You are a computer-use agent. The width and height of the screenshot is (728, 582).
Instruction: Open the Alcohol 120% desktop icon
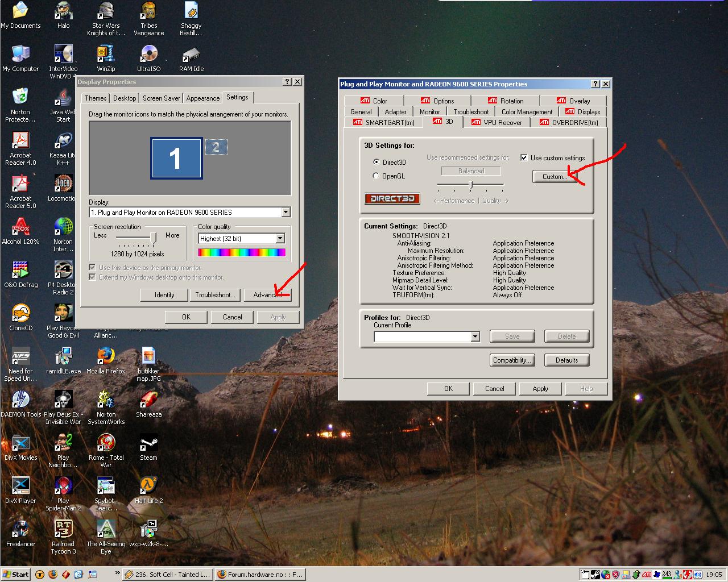click(20, 231)
